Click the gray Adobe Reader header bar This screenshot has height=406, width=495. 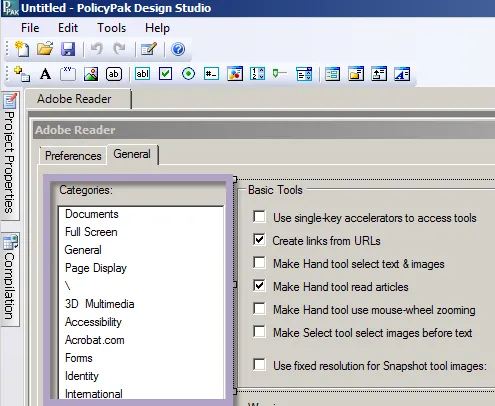(264, 130)
